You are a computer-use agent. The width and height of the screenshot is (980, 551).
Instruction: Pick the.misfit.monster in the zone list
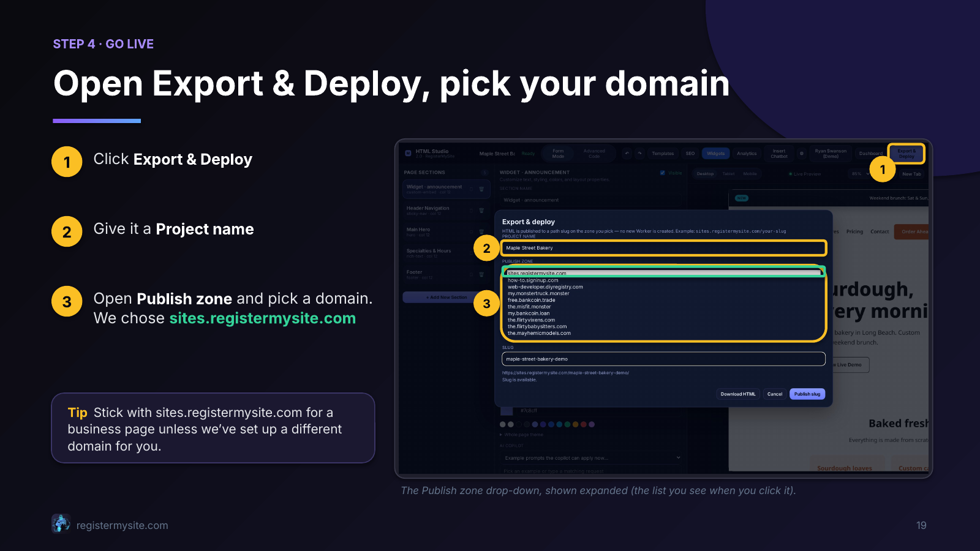tap(664, 307)
